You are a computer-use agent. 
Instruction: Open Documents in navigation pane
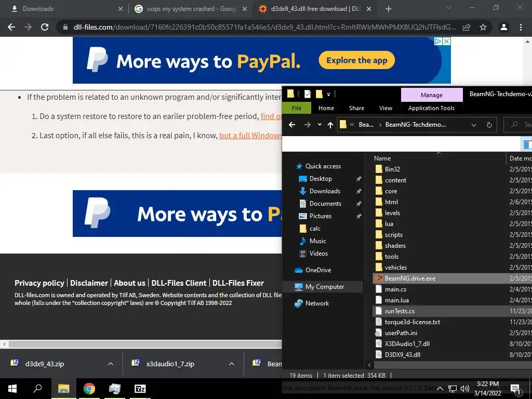point(325,204)
